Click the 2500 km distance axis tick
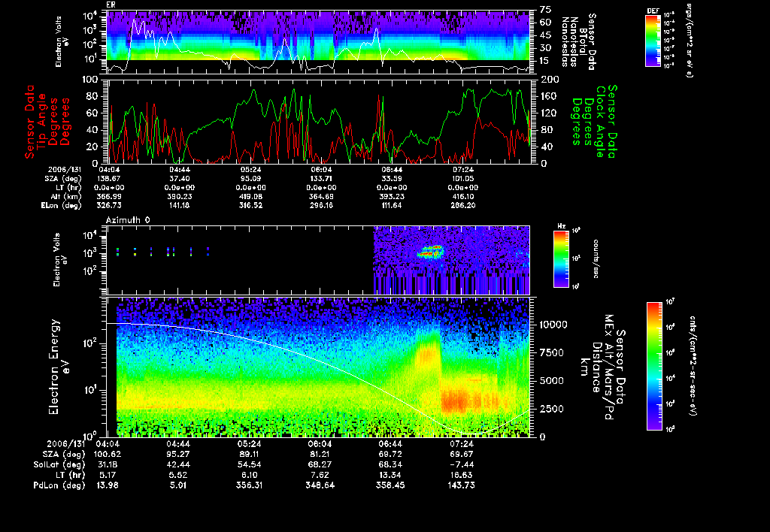The height and width of the screenshot is (532, 770). [x=552, y=409]
